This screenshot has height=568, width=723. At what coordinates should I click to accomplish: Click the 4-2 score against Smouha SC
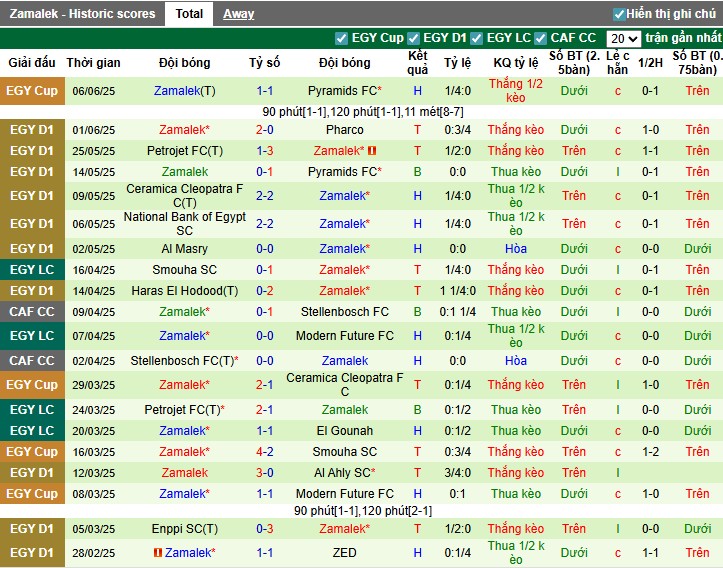click(x=265, y=452)
